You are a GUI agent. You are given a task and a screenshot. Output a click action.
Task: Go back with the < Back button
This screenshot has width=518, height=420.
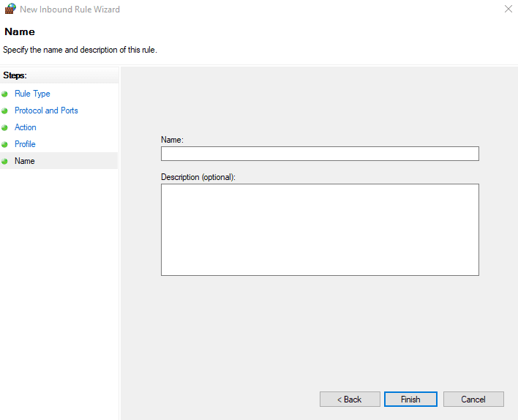point(350,400)
